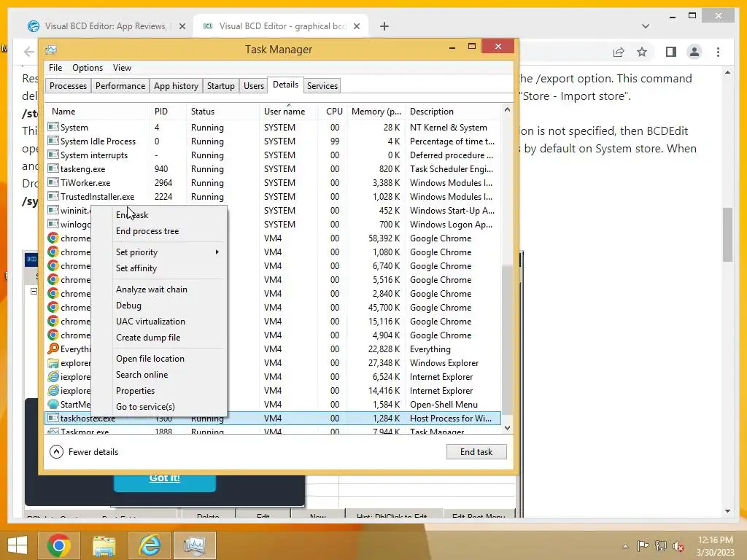Click the taskbar clock 12:16 PM

coord(715,540)
